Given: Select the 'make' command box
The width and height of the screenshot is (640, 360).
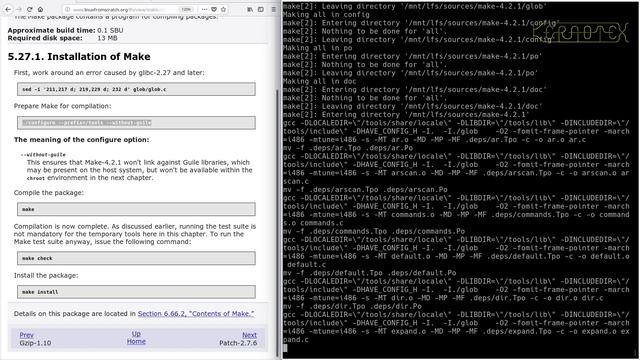Looking at the screenshot, I should [x=136, y=209].
